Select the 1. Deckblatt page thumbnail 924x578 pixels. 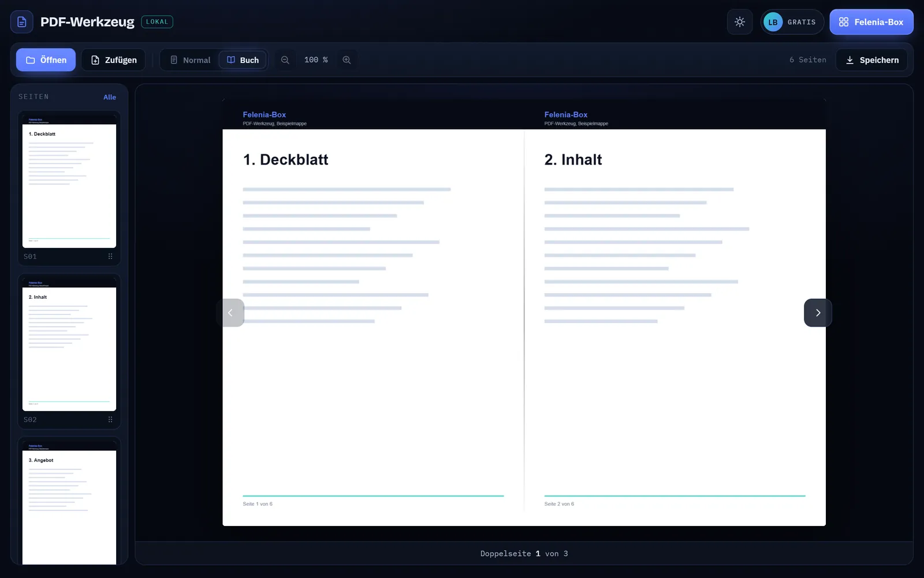click(x=69, y=182)
